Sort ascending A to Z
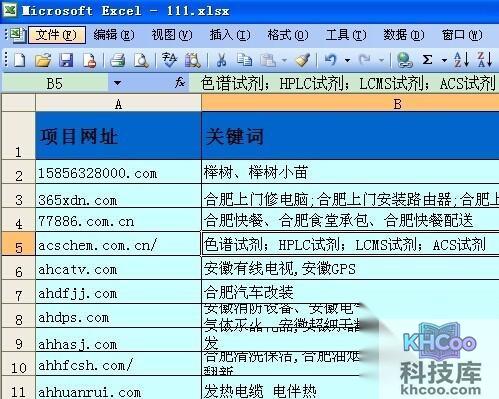Viewport: 499px width, 399px height. [x=461, y=60]
